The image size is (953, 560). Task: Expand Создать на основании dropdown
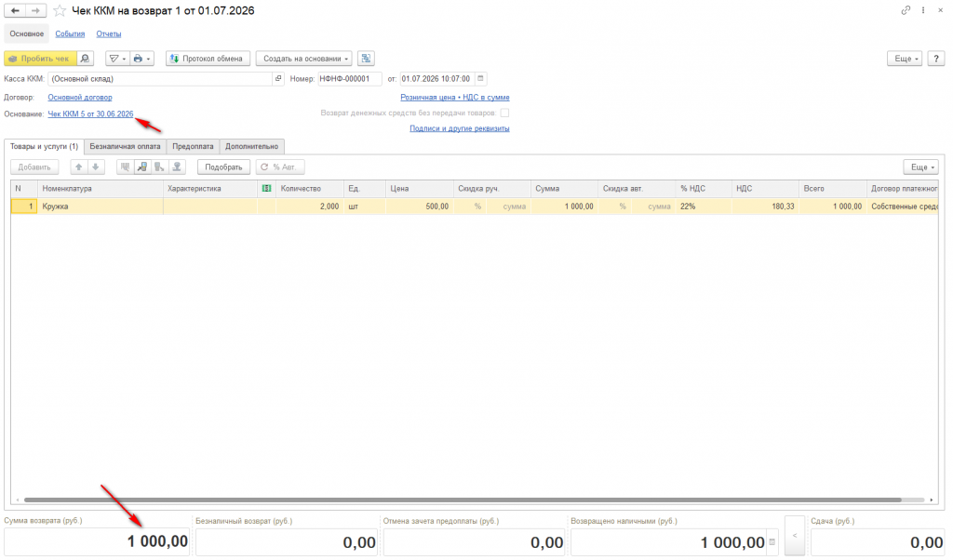pyautogui.click(x=303, y=59)
